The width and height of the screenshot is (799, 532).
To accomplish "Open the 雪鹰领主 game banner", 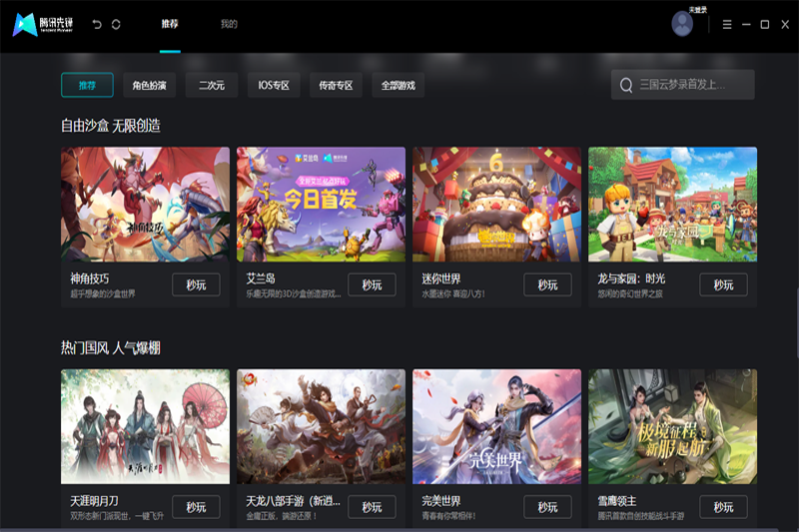I will click(x=672, y=426).
